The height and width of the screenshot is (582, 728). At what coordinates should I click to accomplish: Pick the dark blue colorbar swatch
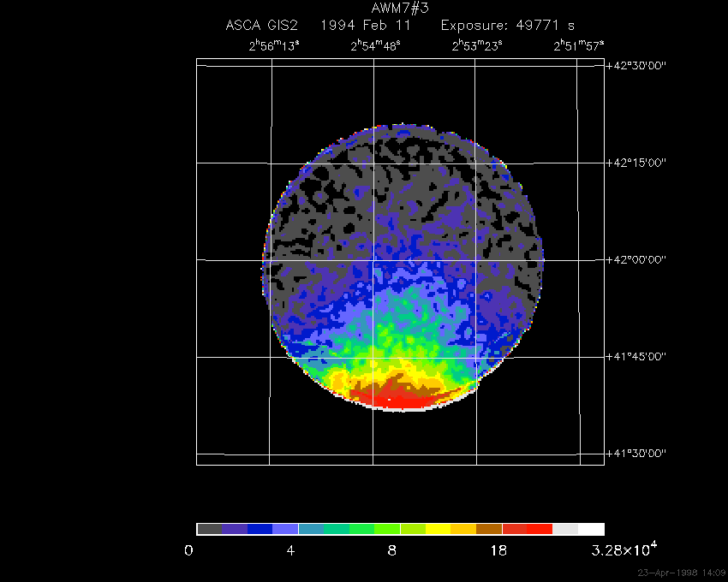(260, 529)
